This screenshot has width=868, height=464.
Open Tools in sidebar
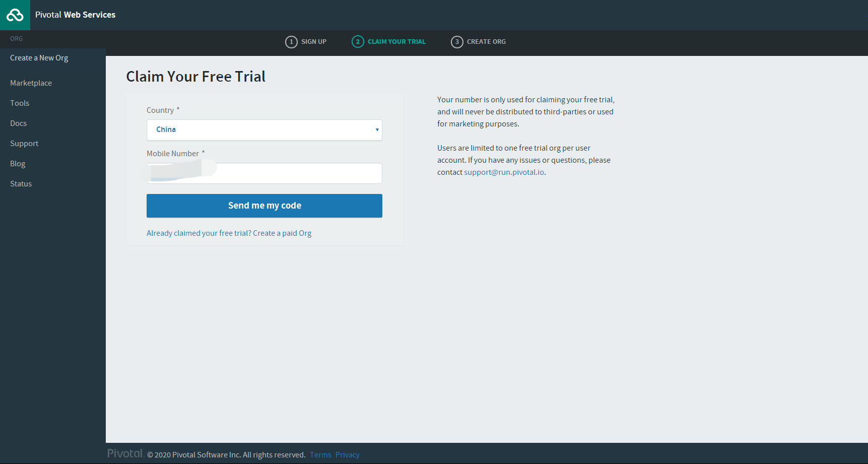point(20,103)
